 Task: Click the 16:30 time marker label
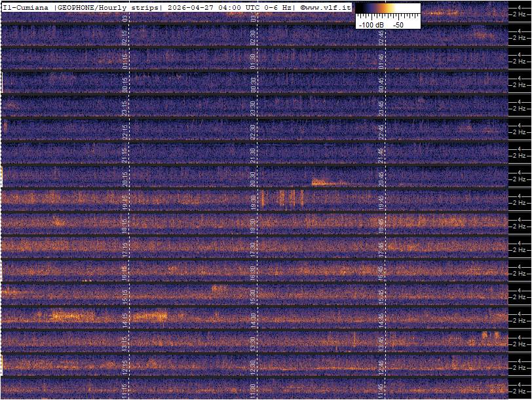click(x=253, y=272)
